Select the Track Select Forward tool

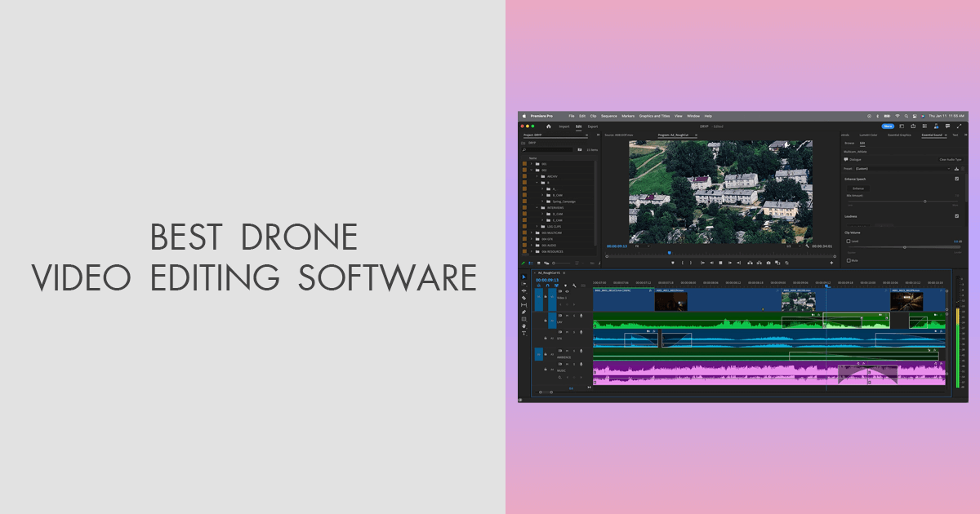tap(524, 285)
